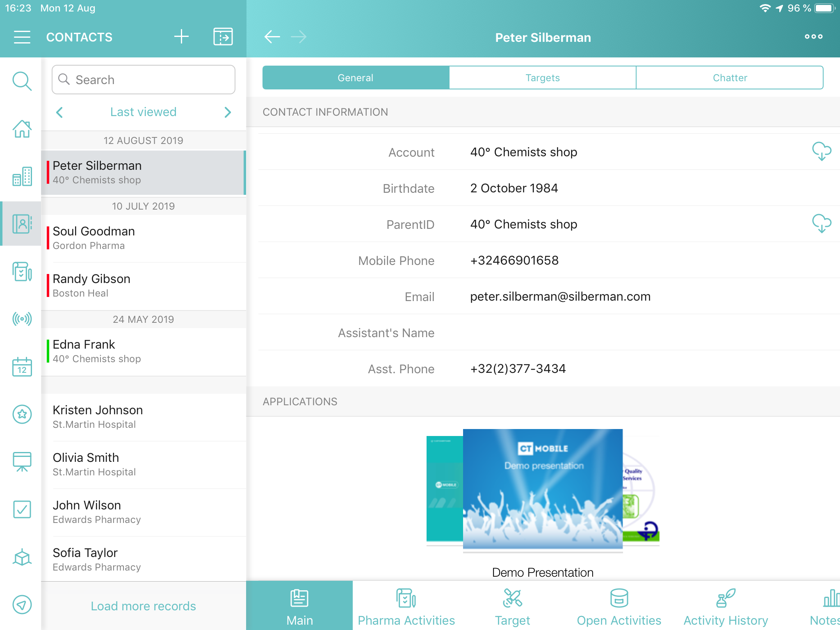The height and width of the screenshot is (630, 840).
Task: Tap the checkbox tasks icon in sidebar
Action: 22,509
